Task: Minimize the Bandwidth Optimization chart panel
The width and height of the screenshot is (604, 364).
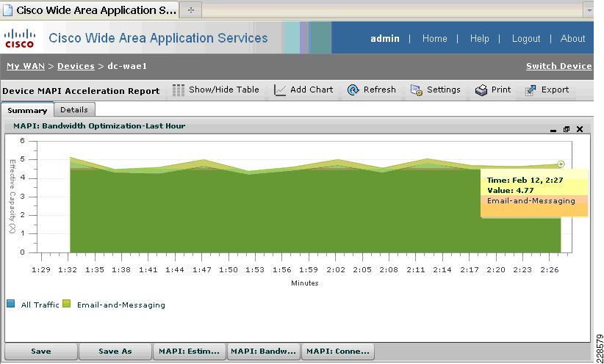Action: pos(553,131)
